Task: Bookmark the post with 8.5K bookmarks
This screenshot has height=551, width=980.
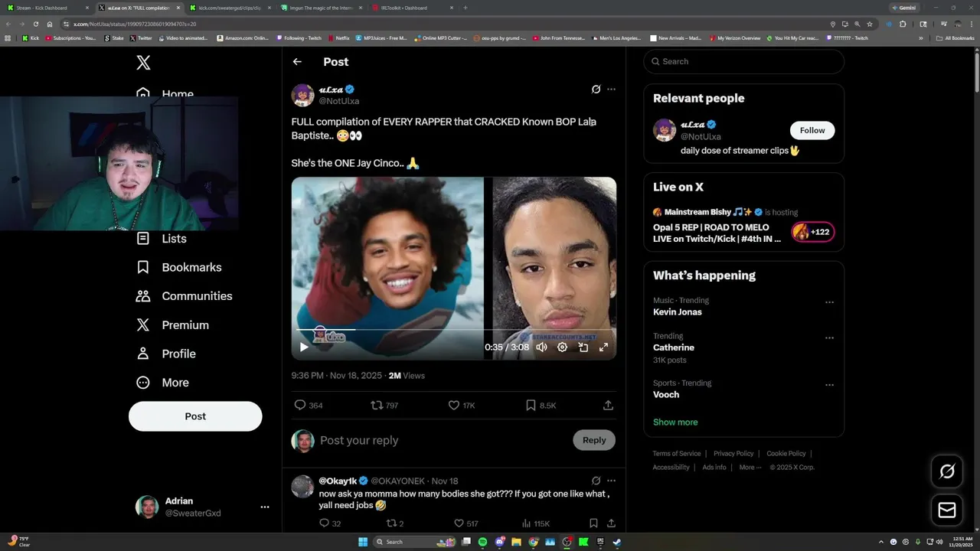Action: tap(541, 406)
